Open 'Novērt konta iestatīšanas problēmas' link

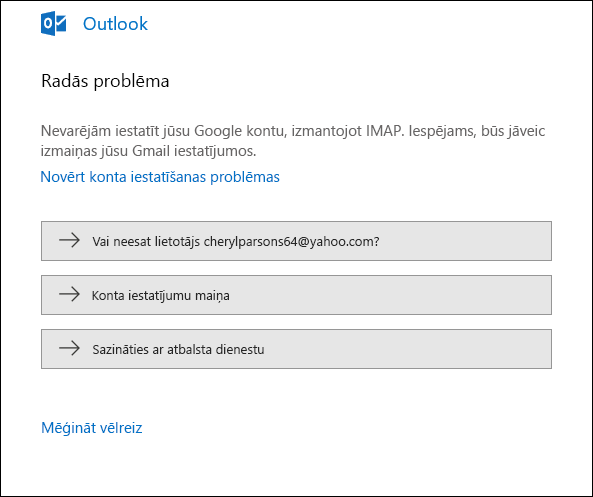coord(160,177)
